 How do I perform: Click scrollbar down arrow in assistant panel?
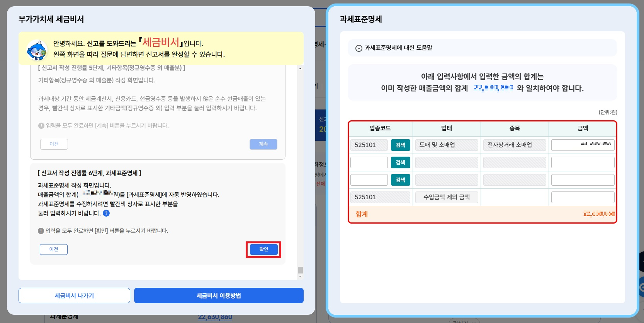300,277
